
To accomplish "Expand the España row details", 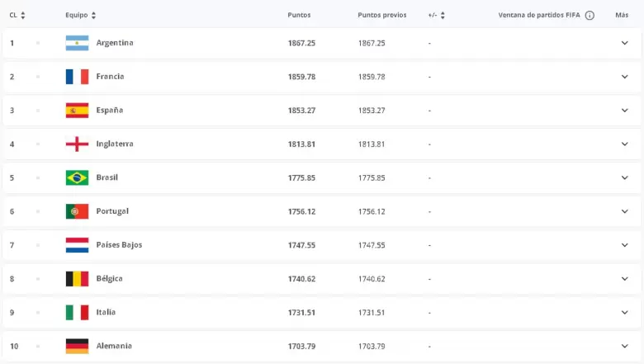I will 625,111.
